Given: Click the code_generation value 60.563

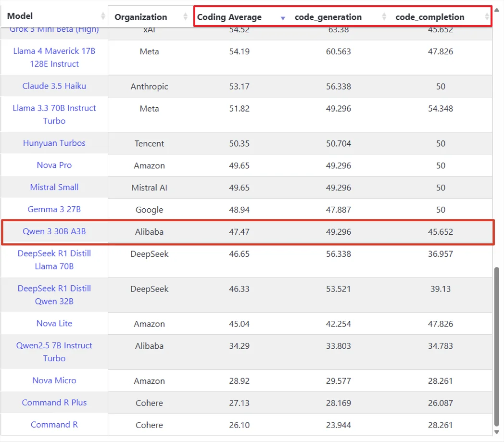Looking at the screenshot, I should [x=339, y=51].
